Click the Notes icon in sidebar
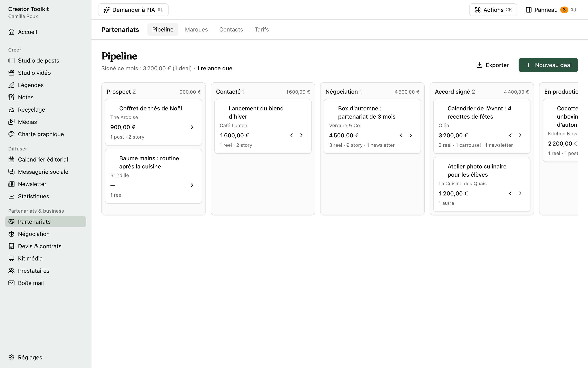The image size is (588, 368). pyautogui.click(x=11, y=97)
